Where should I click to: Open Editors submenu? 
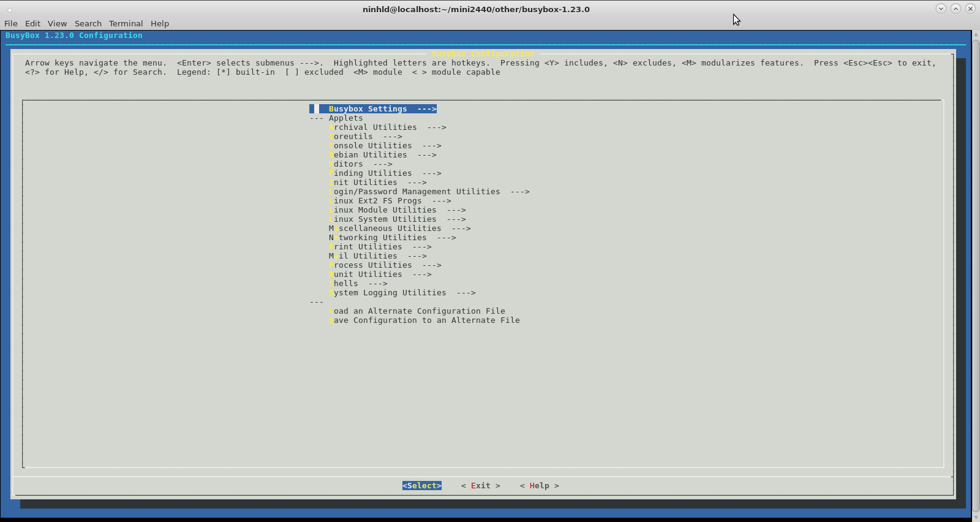coord(361,164)
